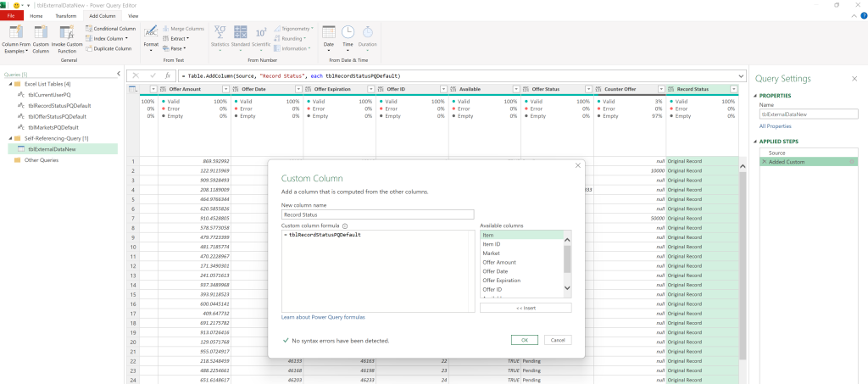Click Trigonometry in From Number group

click(294, 28)
